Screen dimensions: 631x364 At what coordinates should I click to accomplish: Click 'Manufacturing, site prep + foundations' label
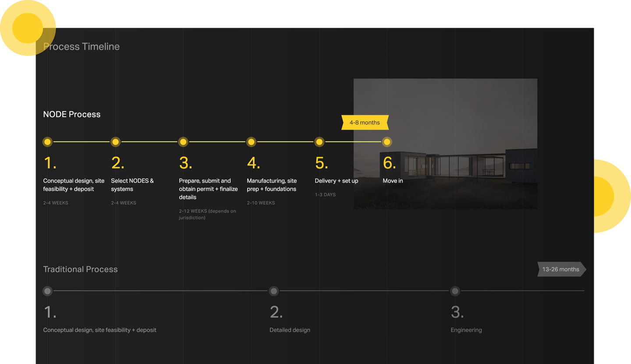[x=272, y=185]
